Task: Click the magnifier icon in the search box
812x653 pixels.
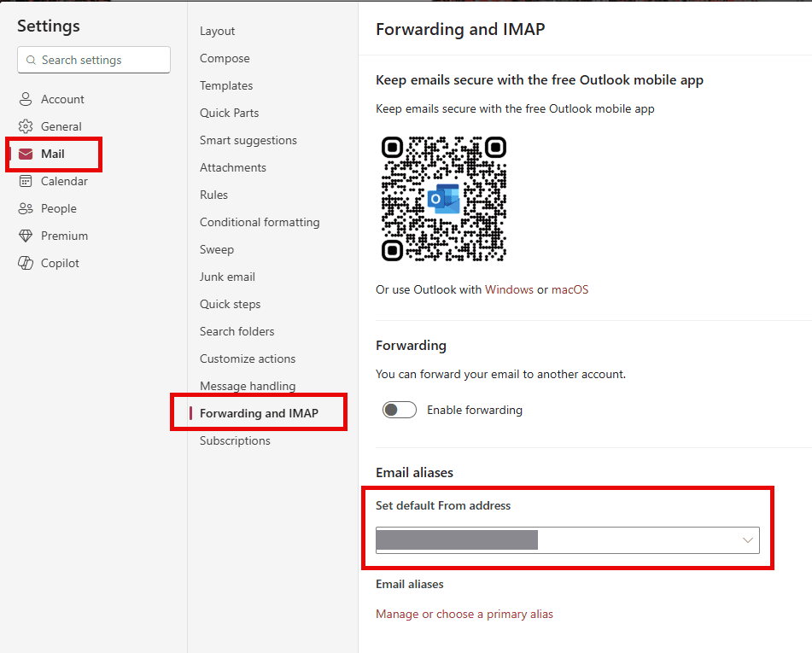Action: (x=31, y=60)
